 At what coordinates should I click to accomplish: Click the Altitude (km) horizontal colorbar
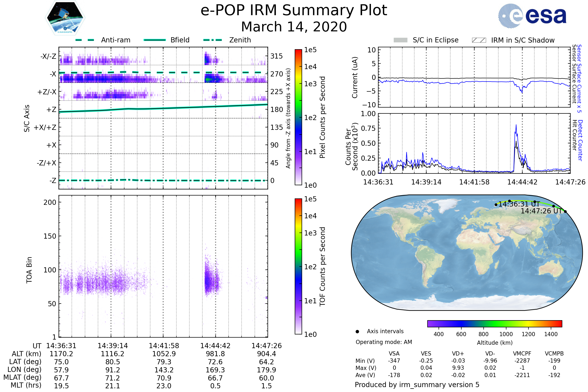coord(494,323)
